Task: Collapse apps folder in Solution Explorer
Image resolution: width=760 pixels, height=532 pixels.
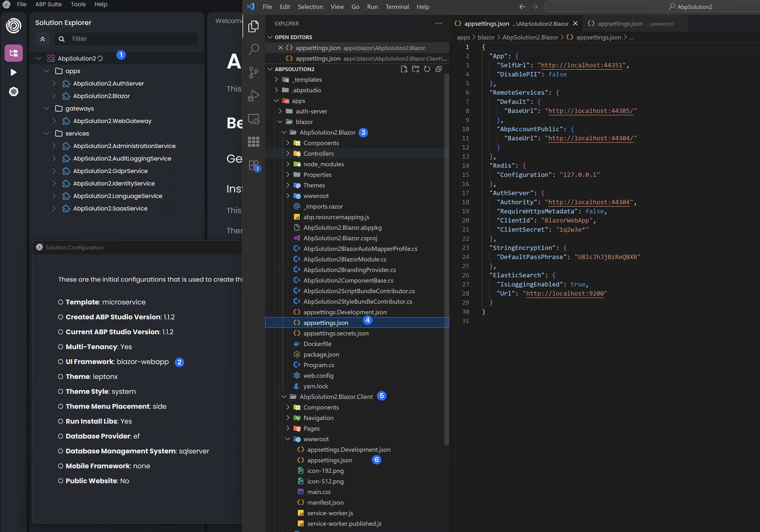Action: pyautogui.click(x=46, y=71)
